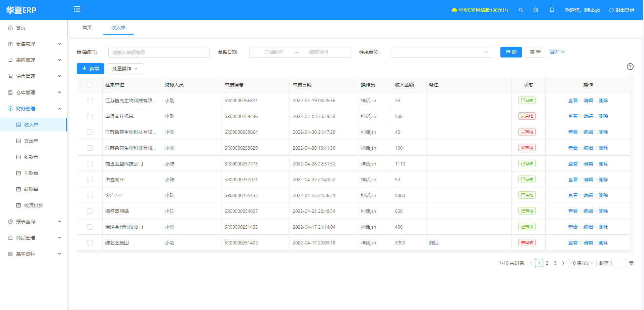
Task: Open the help question mark icon
Action: [x=630, y=67]
